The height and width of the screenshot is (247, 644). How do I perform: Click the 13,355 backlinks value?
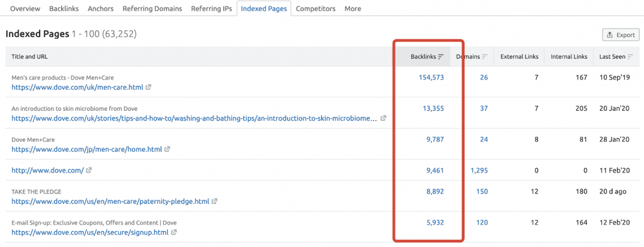(x=434, y=108)
